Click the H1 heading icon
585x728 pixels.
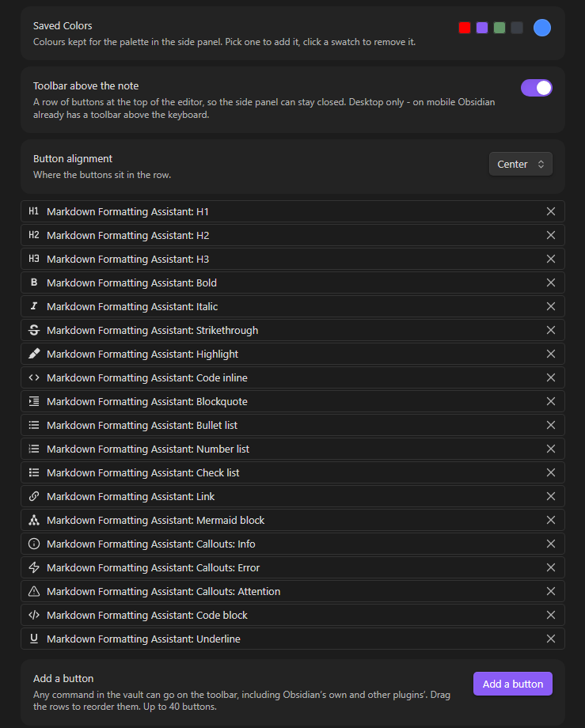[34, 211]
